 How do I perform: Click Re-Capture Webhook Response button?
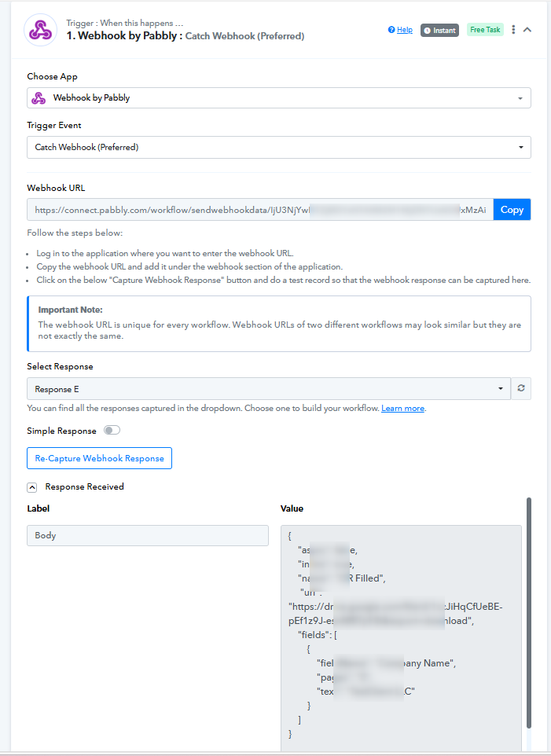[99, 458]
